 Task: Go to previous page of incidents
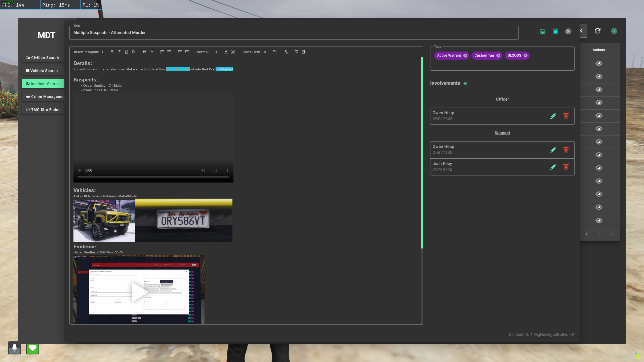[x=587, y=234]
